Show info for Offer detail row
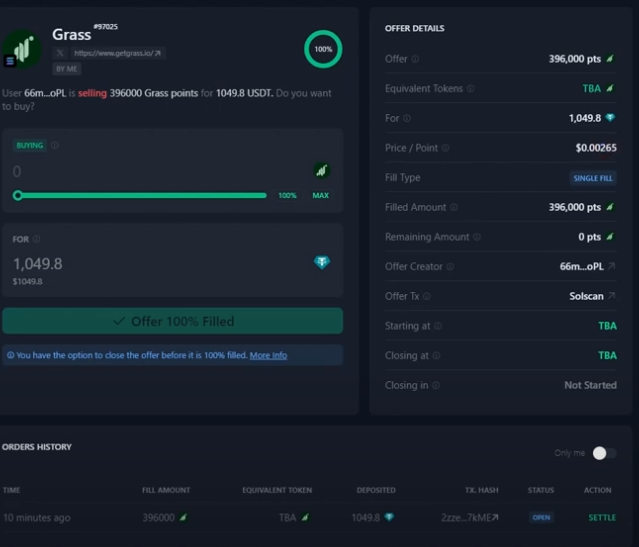 [x=415, y=59]
